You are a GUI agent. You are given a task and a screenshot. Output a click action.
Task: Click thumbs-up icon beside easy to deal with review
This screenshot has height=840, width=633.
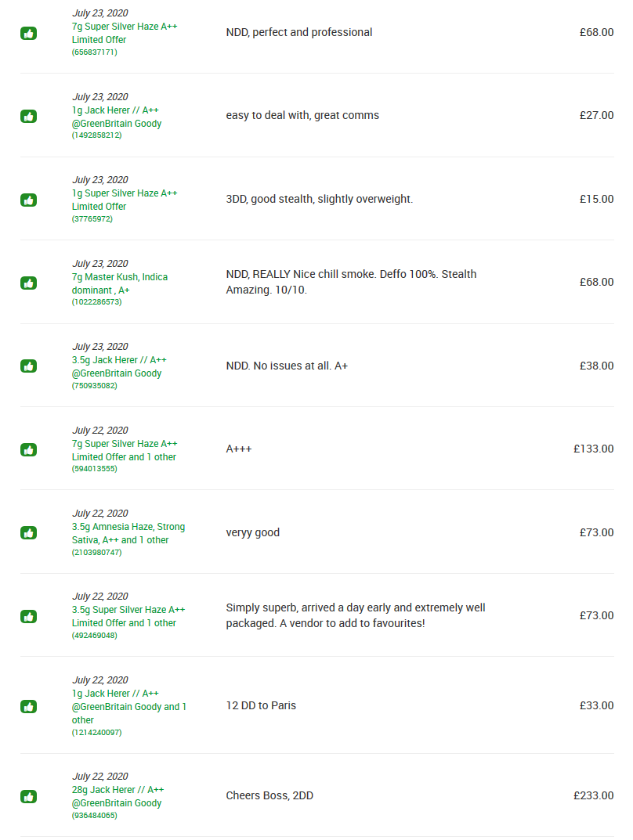click(x=28, y=116)
